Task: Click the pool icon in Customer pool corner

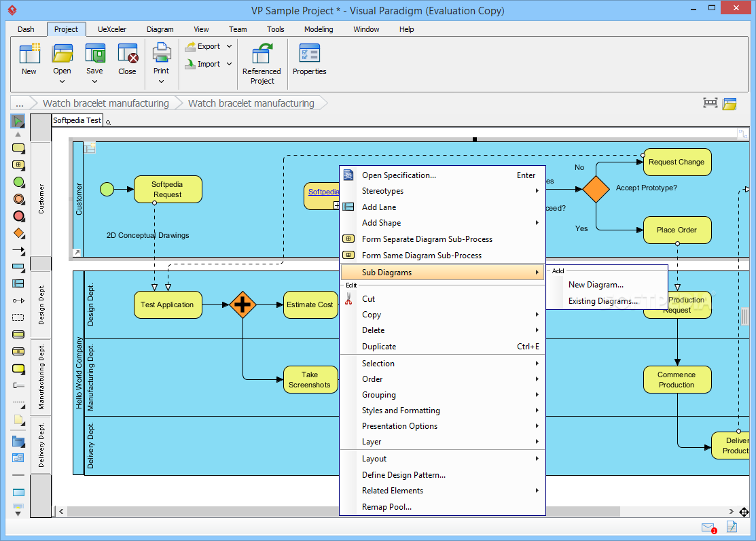Action: (90, 147)
